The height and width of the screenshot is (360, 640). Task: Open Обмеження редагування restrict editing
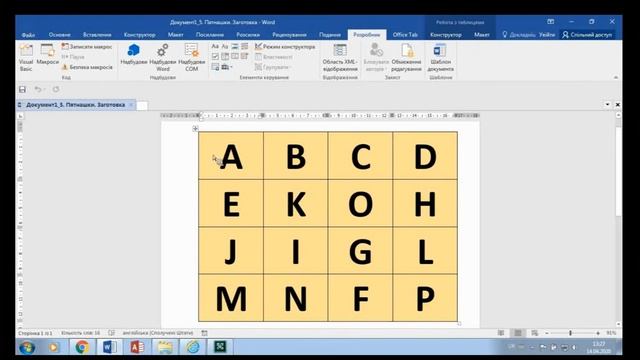pos(406,57)
